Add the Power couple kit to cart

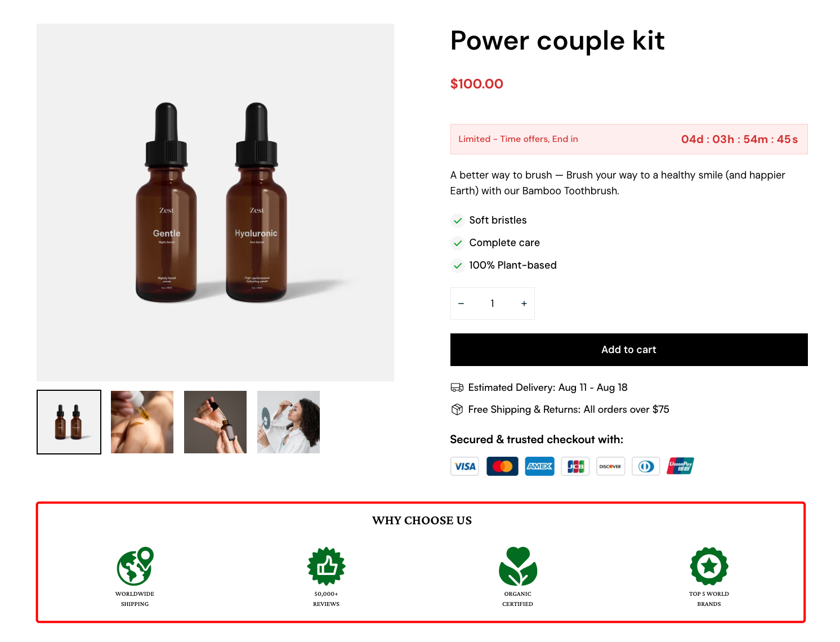[629, 350]
